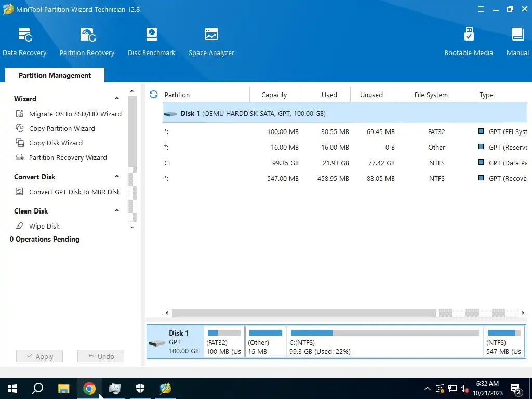Click the Other 16 MB block in disk map
The width and height of the screenshot is (532, 399).
tap(265, 342)
